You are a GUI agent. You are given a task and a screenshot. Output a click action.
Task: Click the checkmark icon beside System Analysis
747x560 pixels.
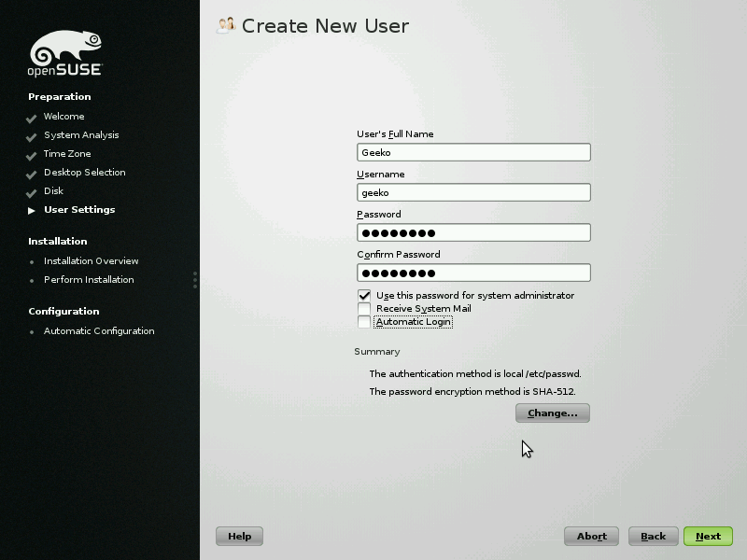click(x=32, y=136)
